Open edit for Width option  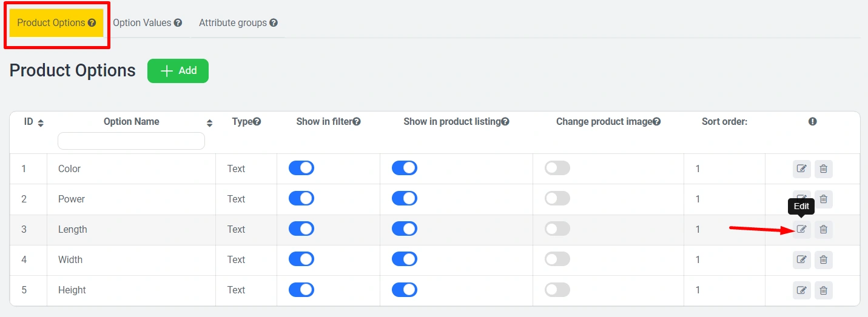pyautogui.click(x=801, y=260)
